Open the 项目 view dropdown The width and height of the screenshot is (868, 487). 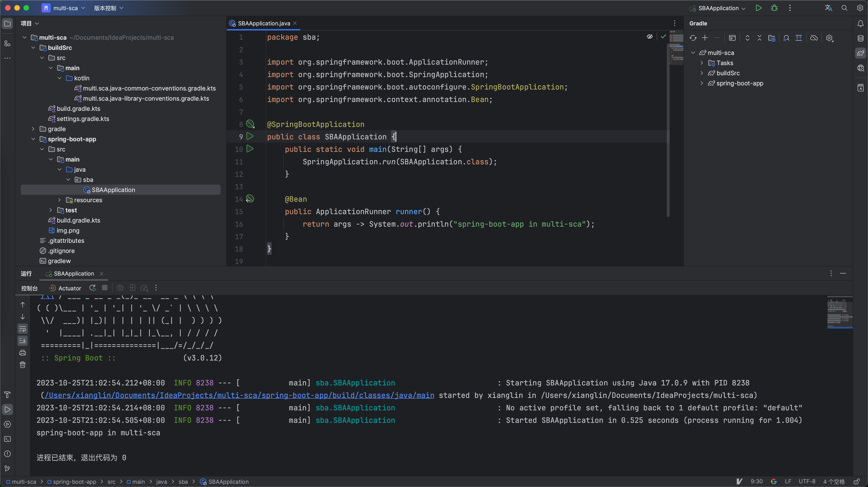pos(30,24)
